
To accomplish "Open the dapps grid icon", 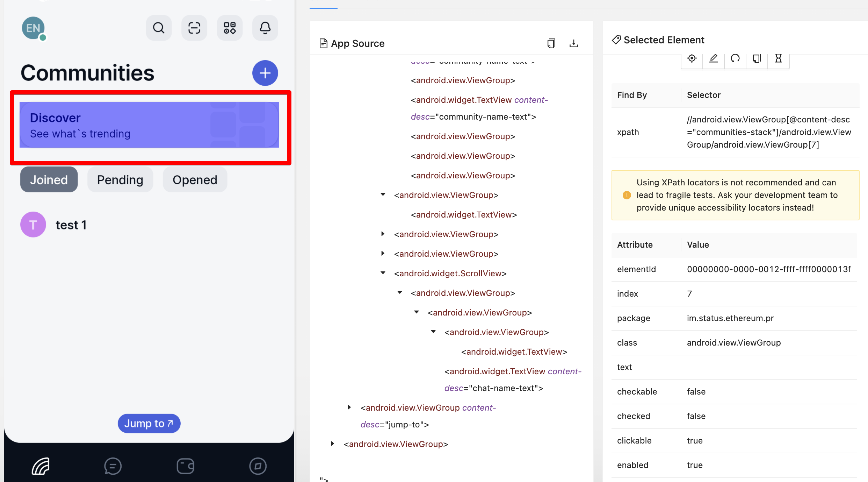I will pos(230,28).
